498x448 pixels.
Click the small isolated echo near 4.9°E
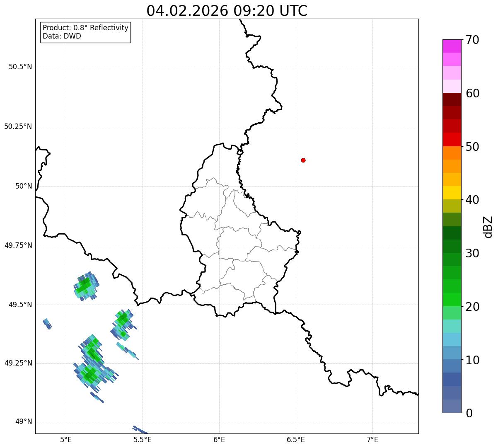(47, 324)
